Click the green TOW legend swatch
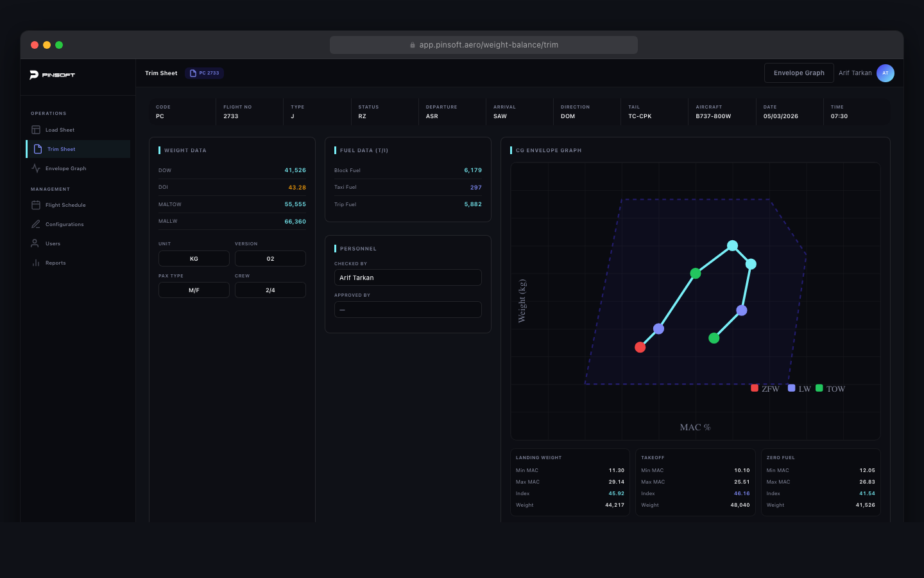The image size is (924, 578). click(x=819, y=389)
